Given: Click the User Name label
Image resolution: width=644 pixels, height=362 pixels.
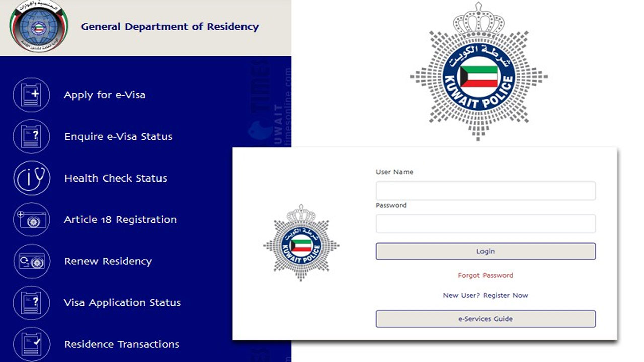Looking at the screenshot, I should (394, 172).
